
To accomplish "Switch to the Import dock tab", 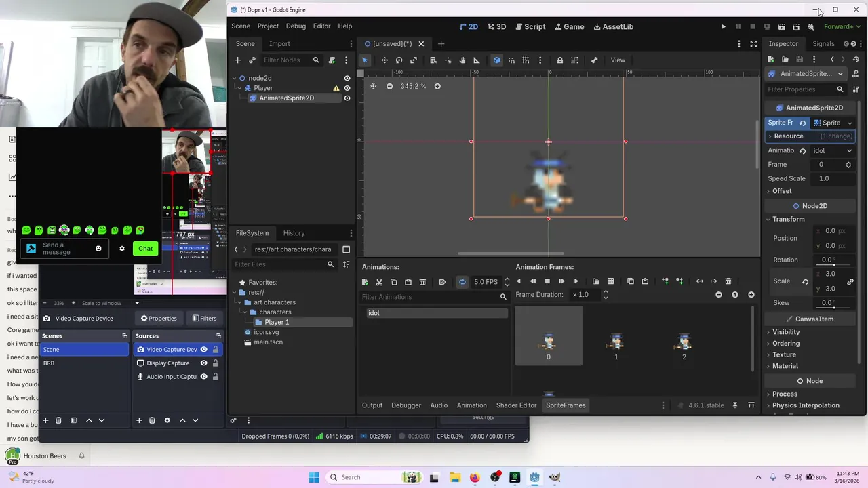I will 279,44.
